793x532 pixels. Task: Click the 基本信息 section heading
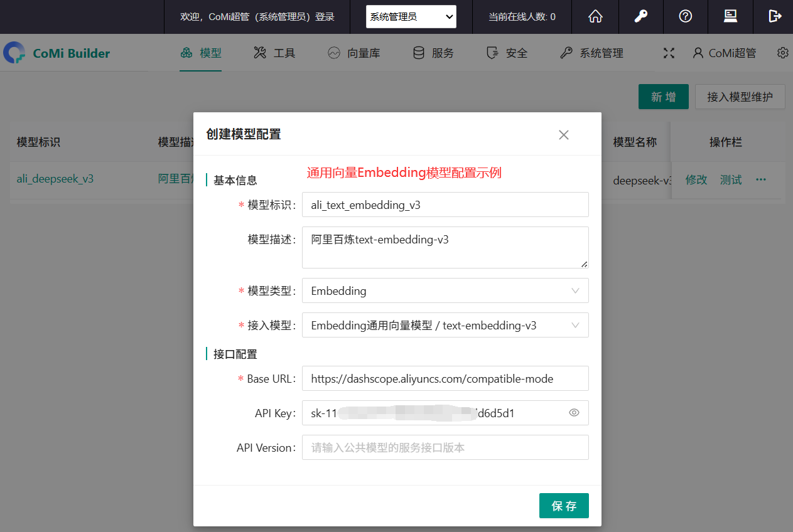pyautogui.click(x=235, y=180)
